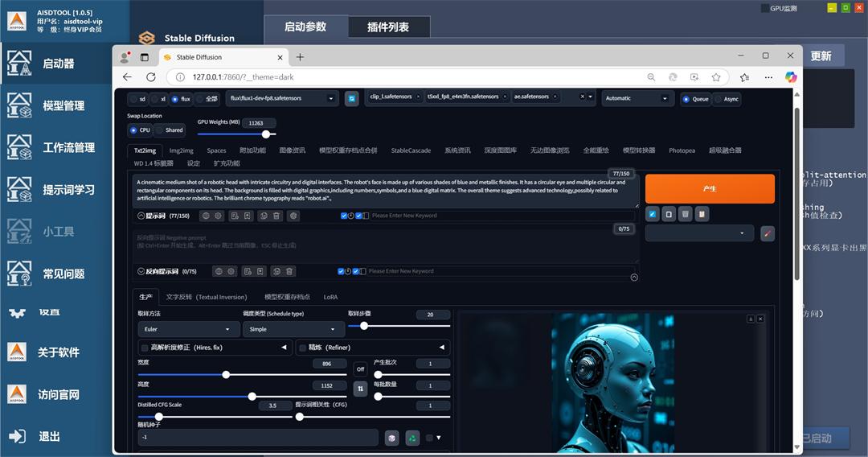Open the Euler sampling method dropdown
The image size is (868, 457).
pyautogui.click(x=189, y=329)
